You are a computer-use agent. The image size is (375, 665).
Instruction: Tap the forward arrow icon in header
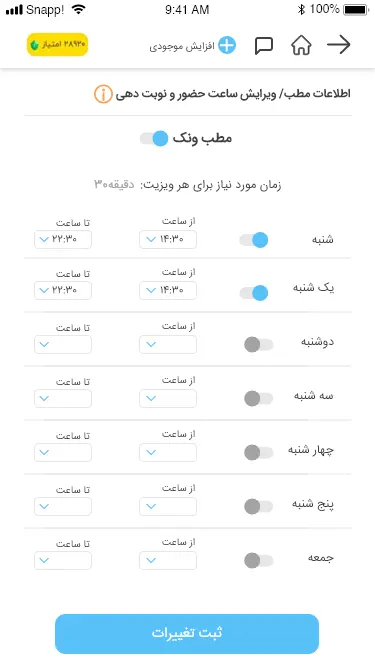click(x=339, y=45)
